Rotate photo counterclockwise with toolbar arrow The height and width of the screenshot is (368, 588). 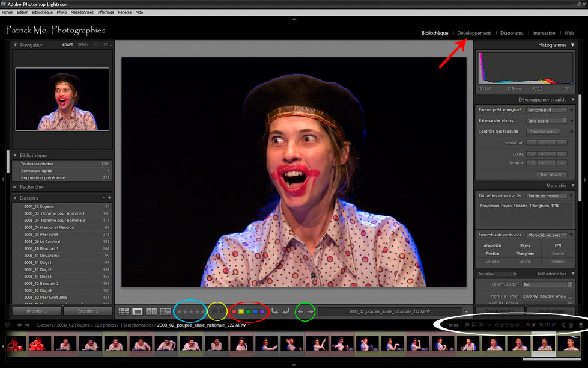pyautogui.click(x=275, y=311)
